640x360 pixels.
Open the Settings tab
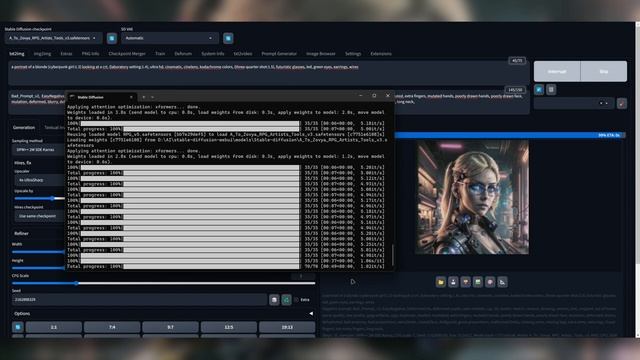353,53
